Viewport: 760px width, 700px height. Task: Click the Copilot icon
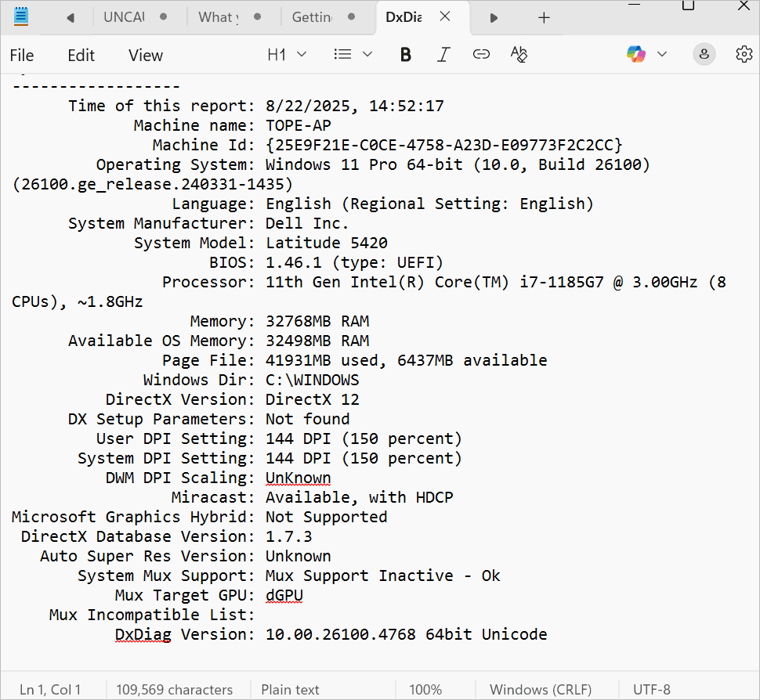click(635, 54)
